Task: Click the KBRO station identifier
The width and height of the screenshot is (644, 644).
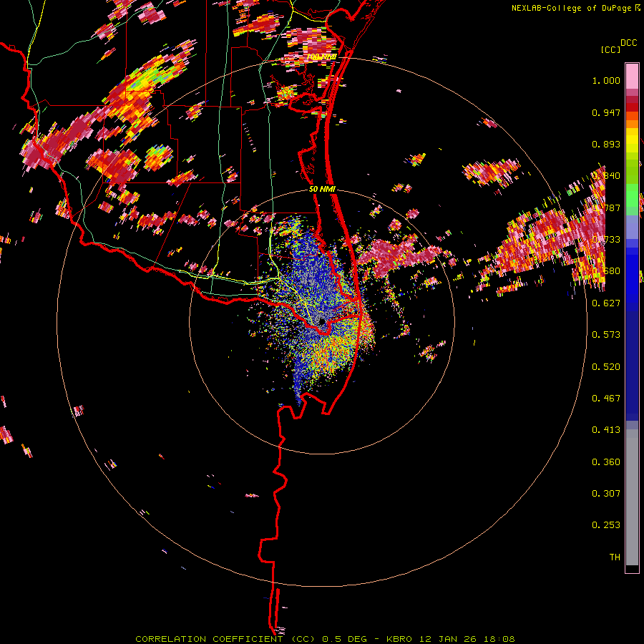Action: 399,639
